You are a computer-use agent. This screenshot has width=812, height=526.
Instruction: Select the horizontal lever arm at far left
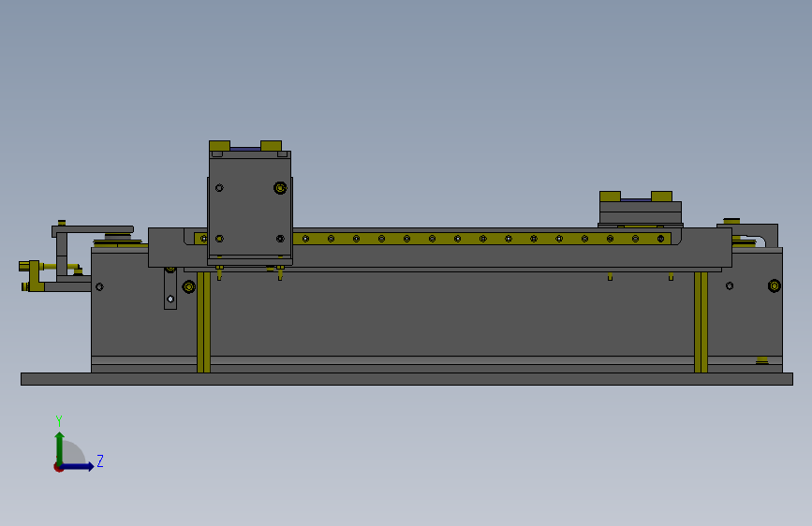92,230
